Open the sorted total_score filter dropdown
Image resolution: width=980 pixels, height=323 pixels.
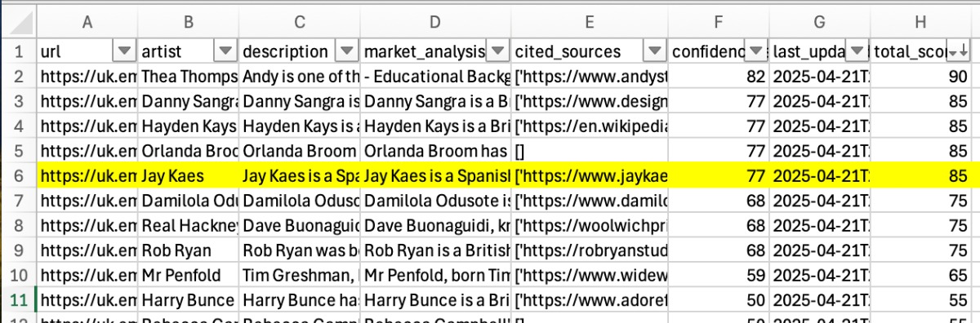pyautogui.click(x=959, y=51)
